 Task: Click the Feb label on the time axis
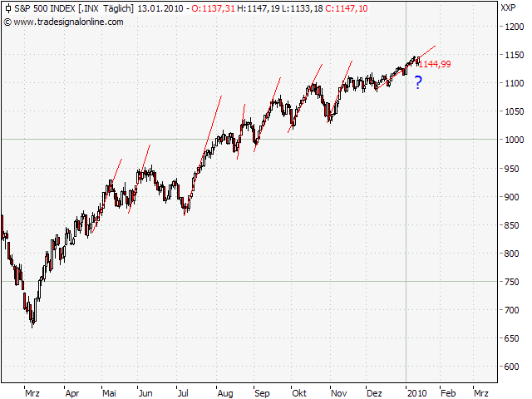[449, 393]
